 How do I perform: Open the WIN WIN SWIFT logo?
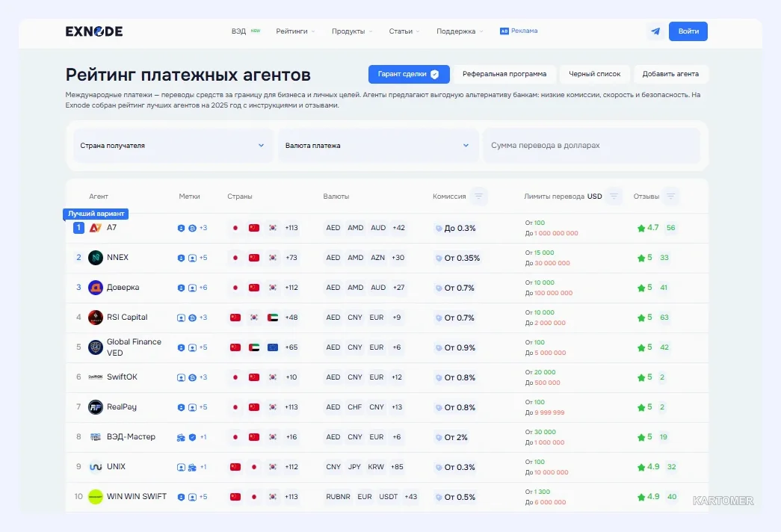click(x=96, y=497)
